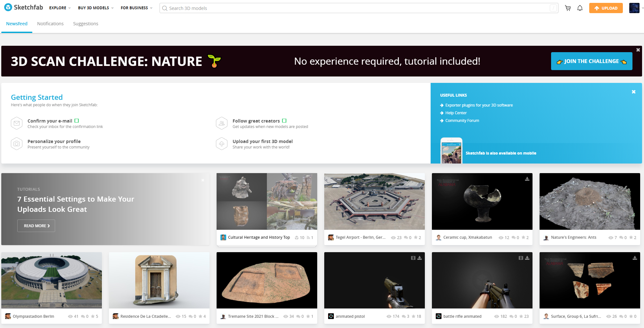
Task: Click the Personalize your profile heading
Action: pyautogui.click(x=54, y=141)
